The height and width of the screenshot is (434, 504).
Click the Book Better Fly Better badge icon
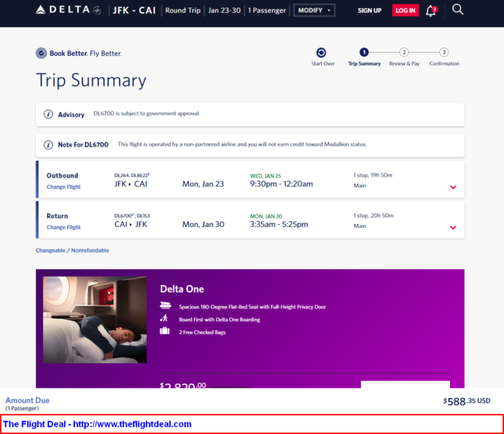tap(41, 53)
